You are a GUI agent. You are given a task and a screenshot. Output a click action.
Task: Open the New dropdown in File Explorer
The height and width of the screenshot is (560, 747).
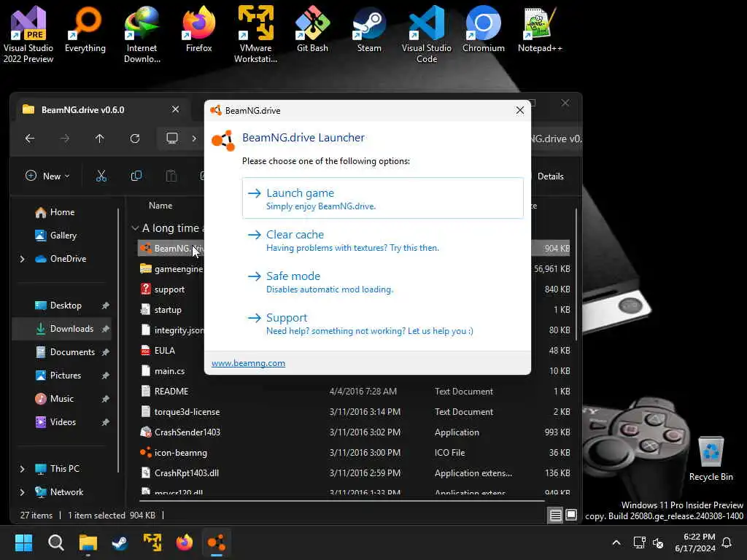[x=47, y=176]
